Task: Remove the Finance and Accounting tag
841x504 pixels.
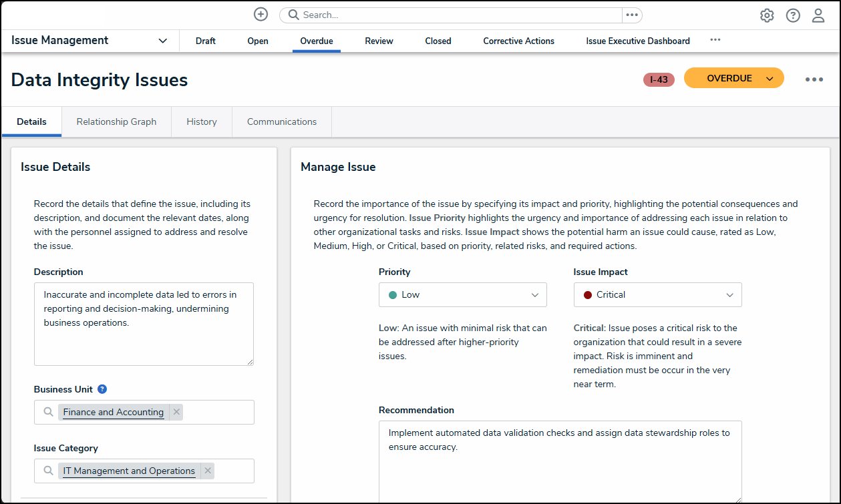Action: click(x=176, y=412)
